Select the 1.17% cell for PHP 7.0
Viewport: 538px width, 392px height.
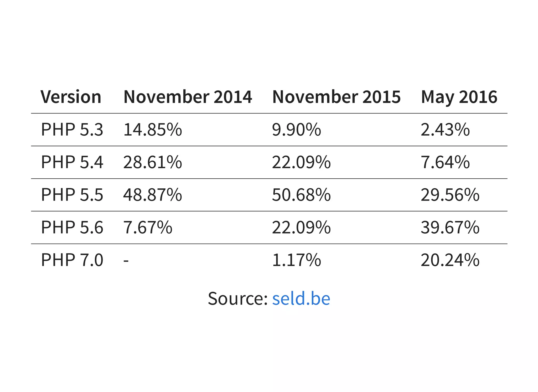click(296, 260)
